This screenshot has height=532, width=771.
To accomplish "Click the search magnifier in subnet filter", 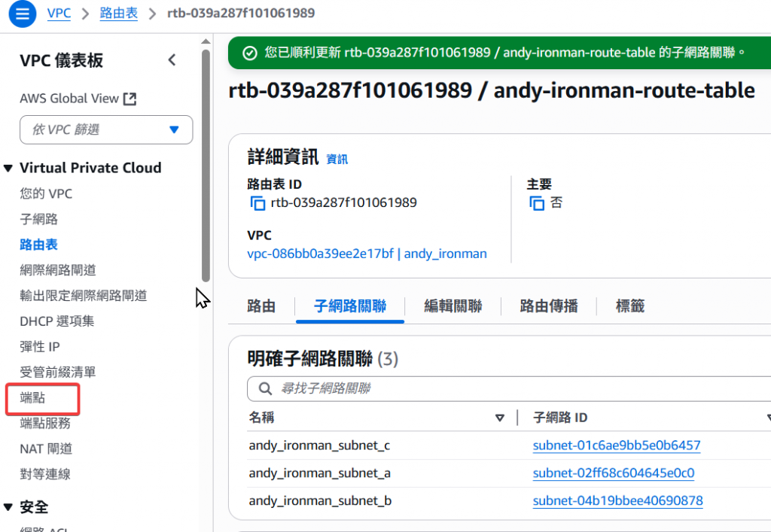I will [265, 388].
